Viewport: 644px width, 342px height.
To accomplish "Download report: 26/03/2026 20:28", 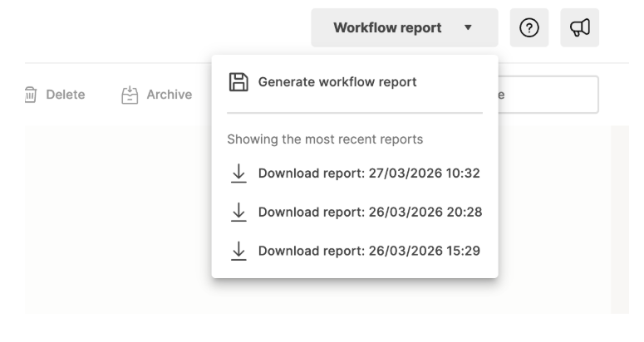I will (370, 212).
